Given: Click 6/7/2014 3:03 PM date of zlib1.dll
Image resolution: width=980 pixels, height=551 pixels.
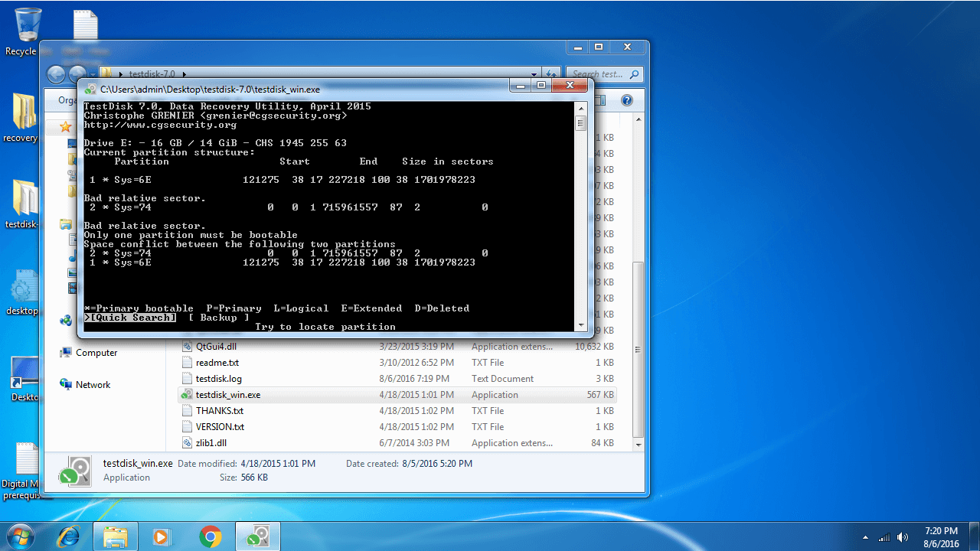Looking at the screenshot, I should [x=416, y=443].
